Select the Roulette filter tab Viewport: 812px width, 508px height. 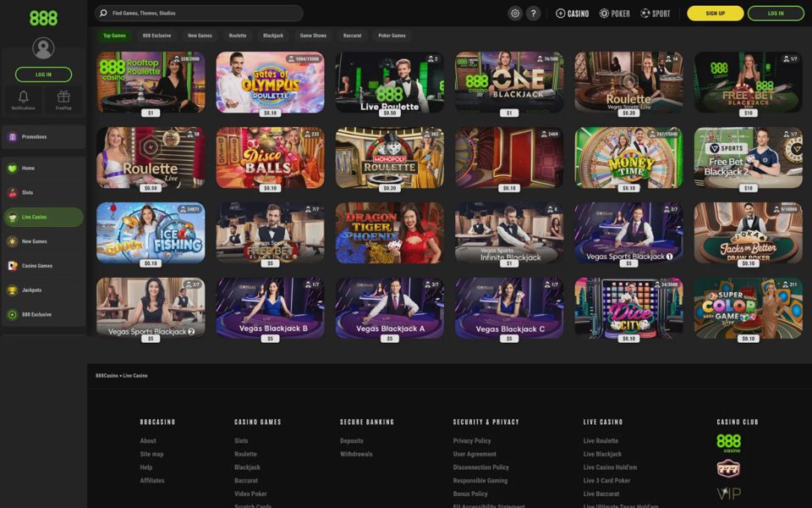click(238, 36)
